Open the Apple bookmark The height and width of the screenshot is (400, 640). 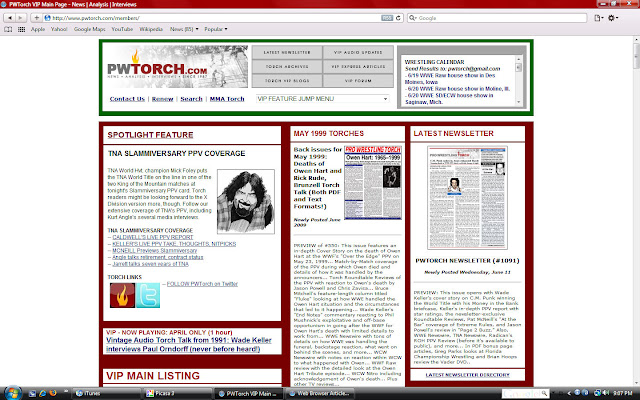click(38, 29)
